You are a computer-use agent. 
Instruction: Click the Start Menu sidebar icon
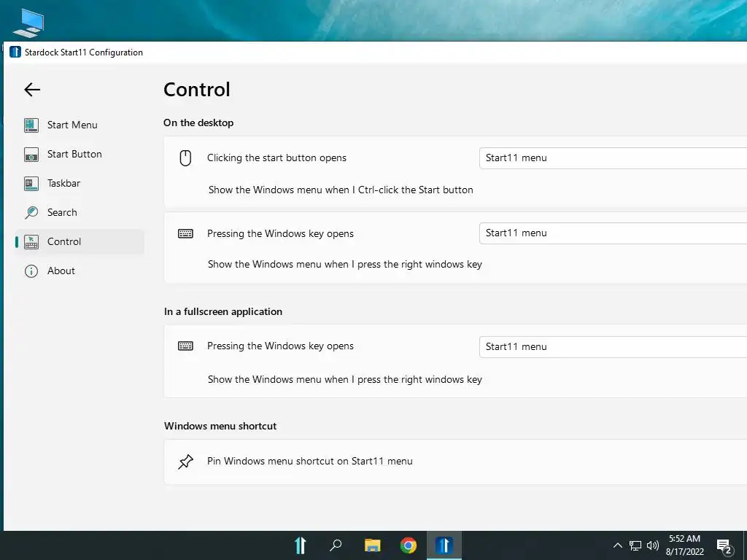click(x=31, y=125)
